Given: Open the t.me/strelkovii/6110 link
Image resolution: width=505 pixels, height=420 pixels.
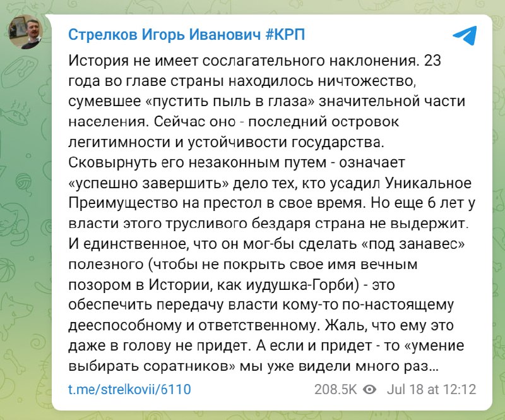Looking at the screenshot, I should point(129,389).
